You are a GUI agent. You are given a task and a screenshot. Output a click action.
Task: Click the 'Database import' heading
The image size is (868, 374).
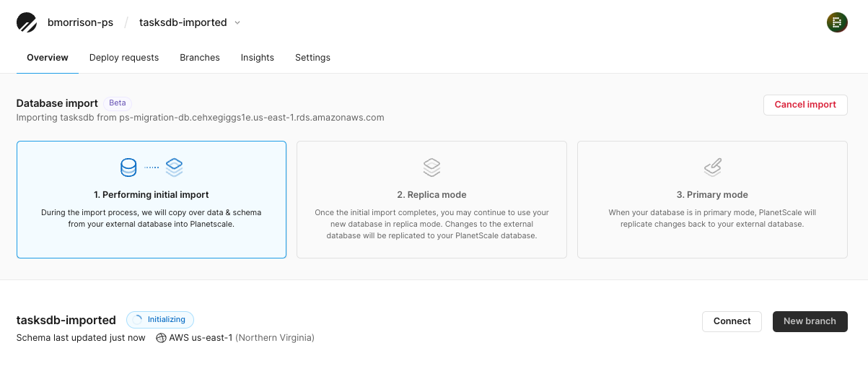tap(57, 103)
